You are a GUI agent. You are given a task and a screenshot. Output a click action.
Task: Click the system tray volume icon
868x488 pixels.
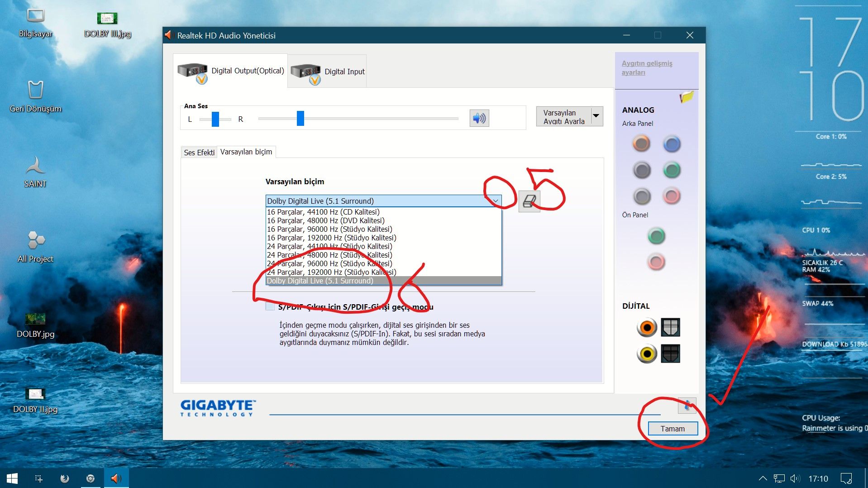click(x=795, y=478)
